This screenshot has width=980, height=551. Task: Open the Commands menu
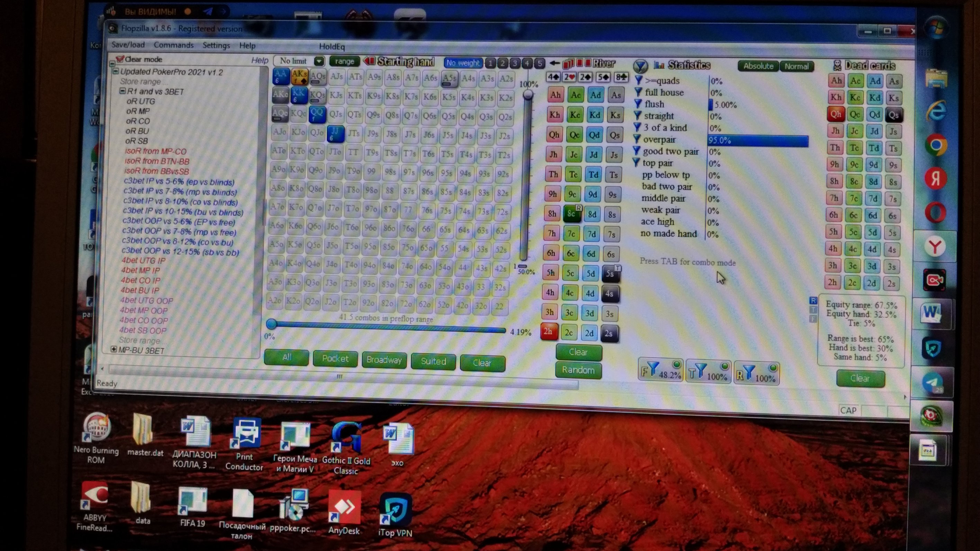tap(173, 45)
